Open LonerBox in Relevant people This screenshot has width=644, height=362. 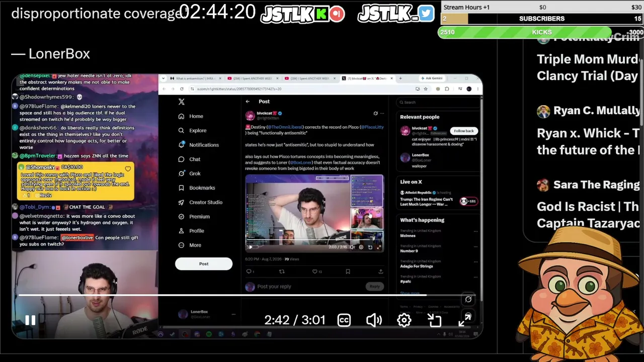coord(421,155)
